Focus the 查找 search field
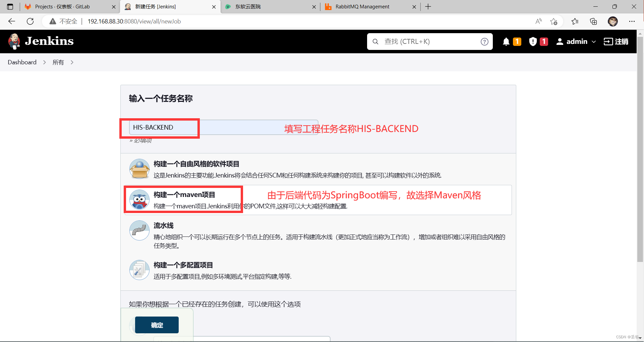This screenshot has height=342, width=644. tap(430, 42)
